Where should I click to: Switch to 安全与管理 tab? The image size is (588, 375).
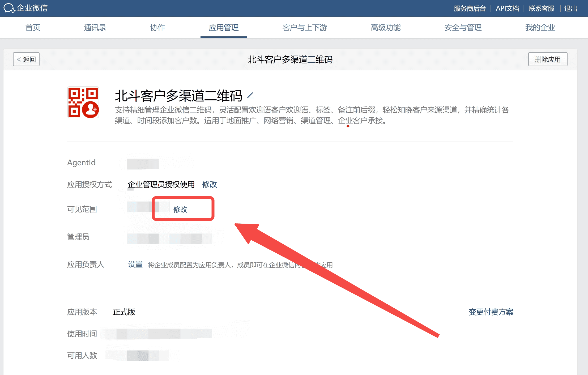463,27
